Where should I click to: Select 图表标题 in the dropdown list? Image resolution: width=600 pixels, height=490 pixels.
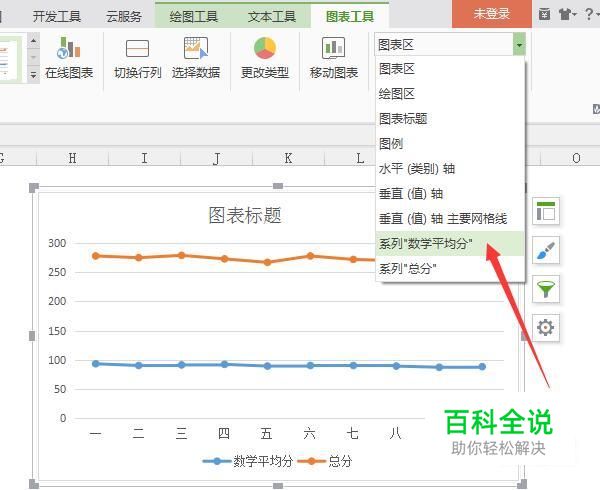tap(450, 119)
